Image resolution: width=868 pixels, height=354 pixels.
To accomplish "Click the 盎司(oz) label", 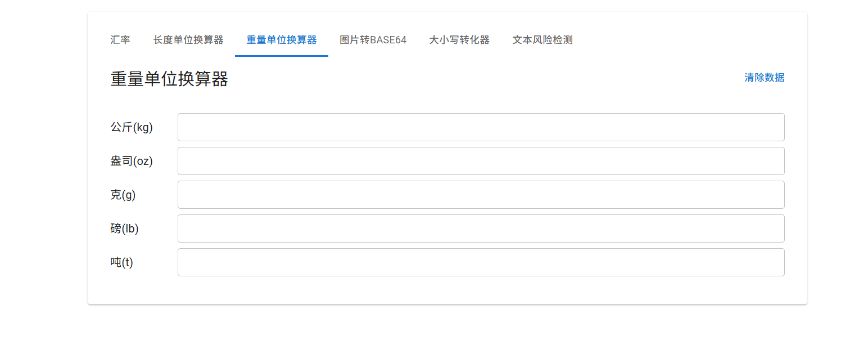I will pyautogui.click(x=132, y=161).
